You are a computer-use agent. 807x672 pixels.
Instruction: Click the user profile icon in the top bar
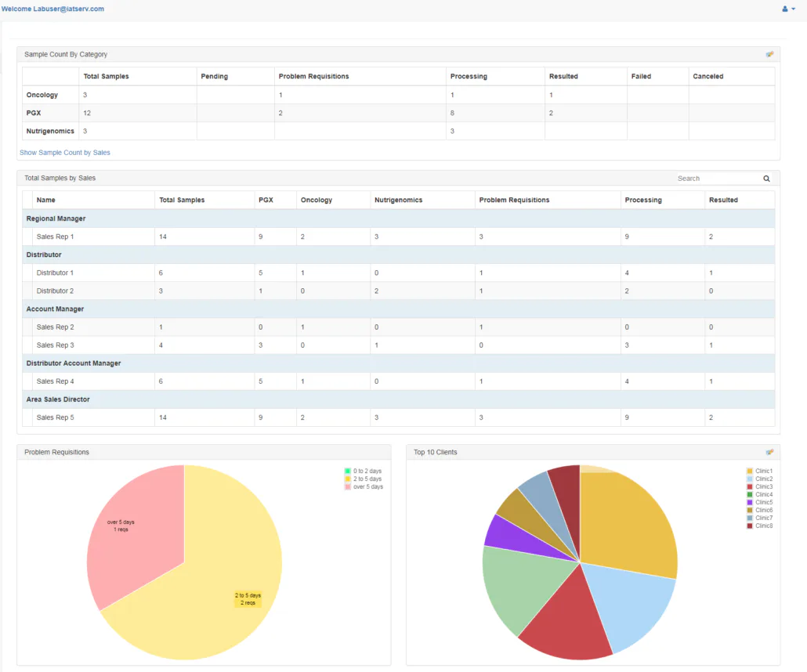click(785, 9)
